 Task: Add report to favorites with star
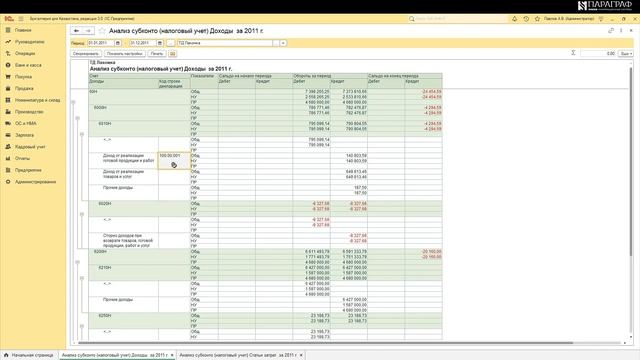[102, 31]
